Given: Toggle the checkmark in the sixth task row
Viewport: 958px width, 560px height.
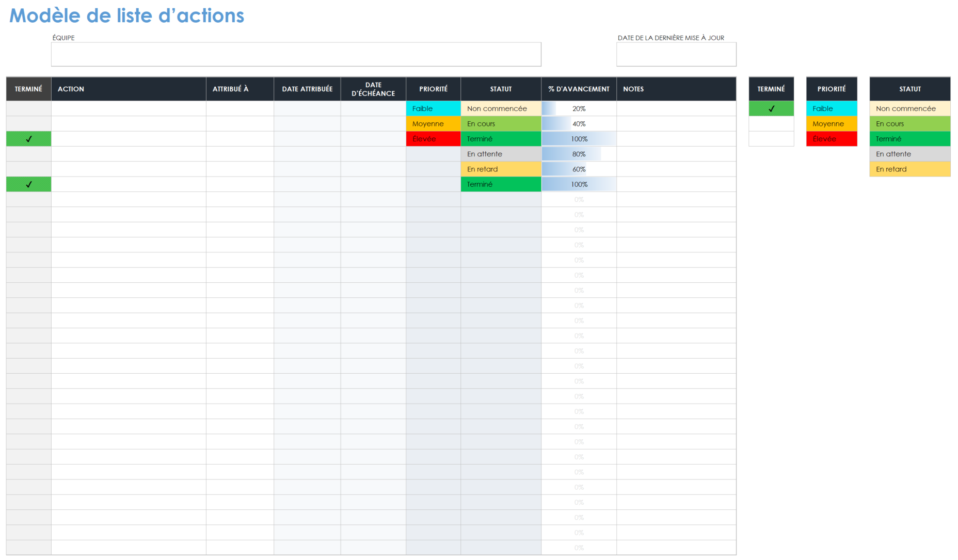Looking at the screenshot, I should tap(28, 184).
